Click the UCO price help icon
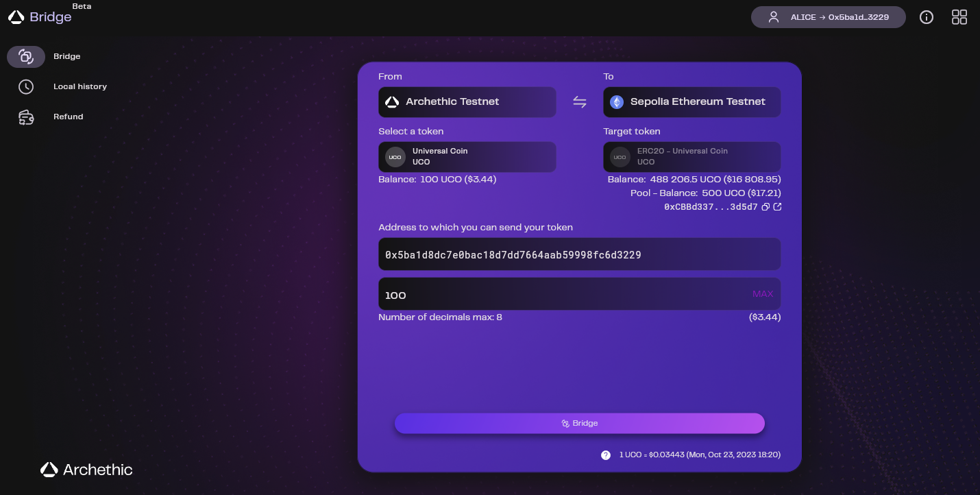Viewport: 980px width, 495px height. coord(606,455)
